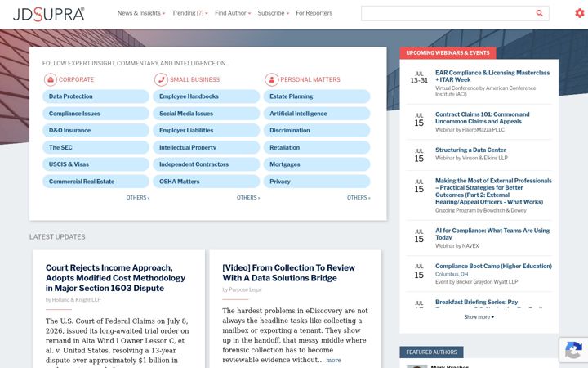
Task: Expand the Find Author dropdown
Action: 233,13
